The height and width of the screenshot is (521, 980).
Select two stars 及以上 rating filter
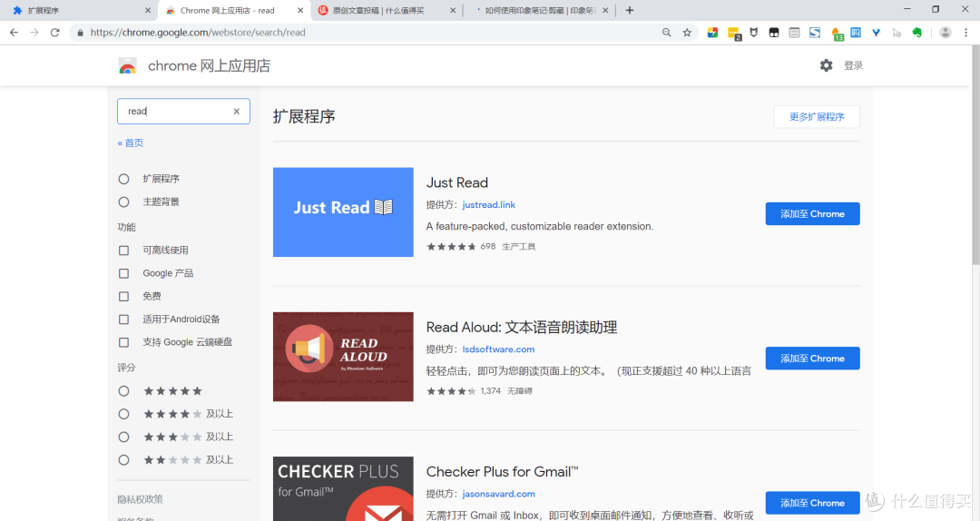click(123, 460)
